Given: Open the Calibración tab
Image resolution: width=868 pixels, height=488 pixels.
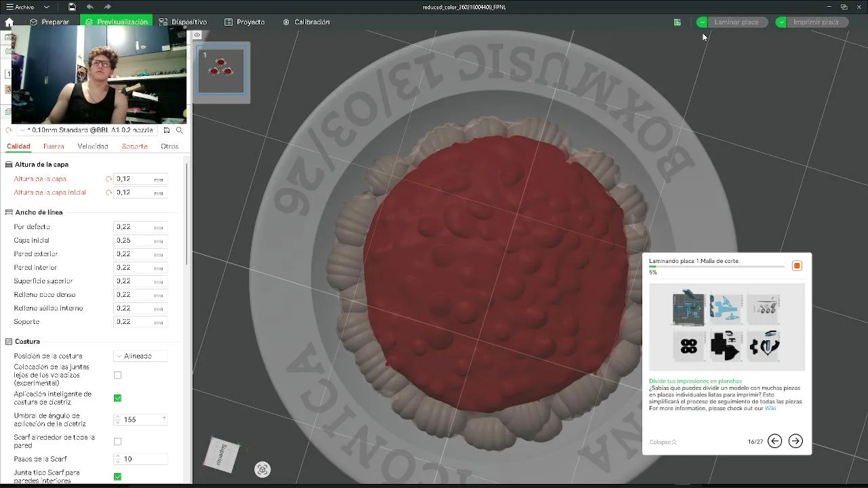Looking at the screenshot, I should pyautogui.click(x=307, y=22).
